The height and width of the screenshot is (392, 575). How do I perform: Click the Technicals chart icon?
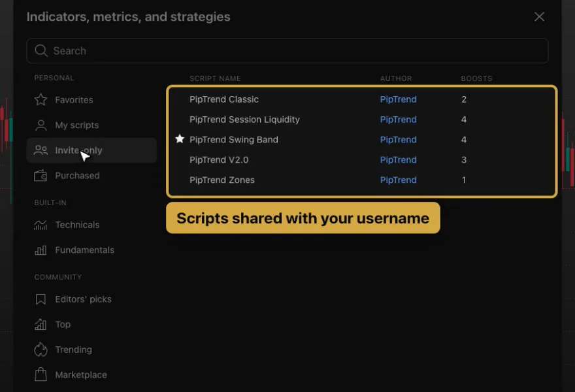[41, 225]
